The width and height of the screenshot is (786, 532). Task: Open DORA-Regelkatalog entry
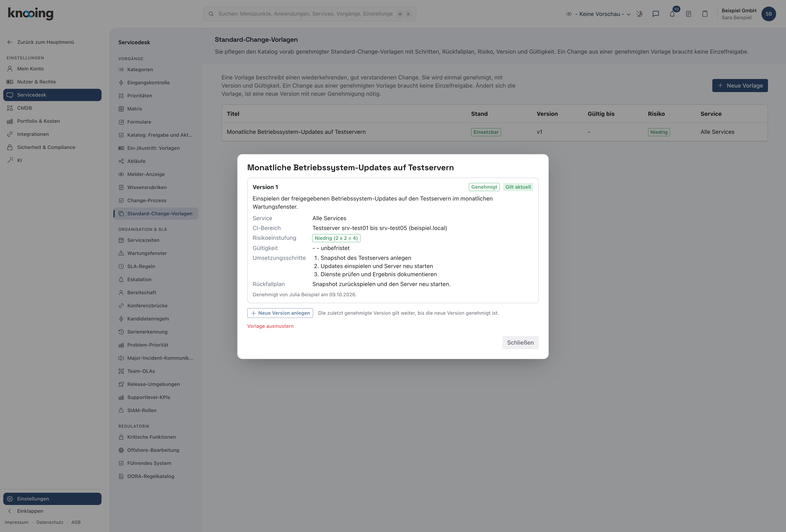(x=156, y=476)
